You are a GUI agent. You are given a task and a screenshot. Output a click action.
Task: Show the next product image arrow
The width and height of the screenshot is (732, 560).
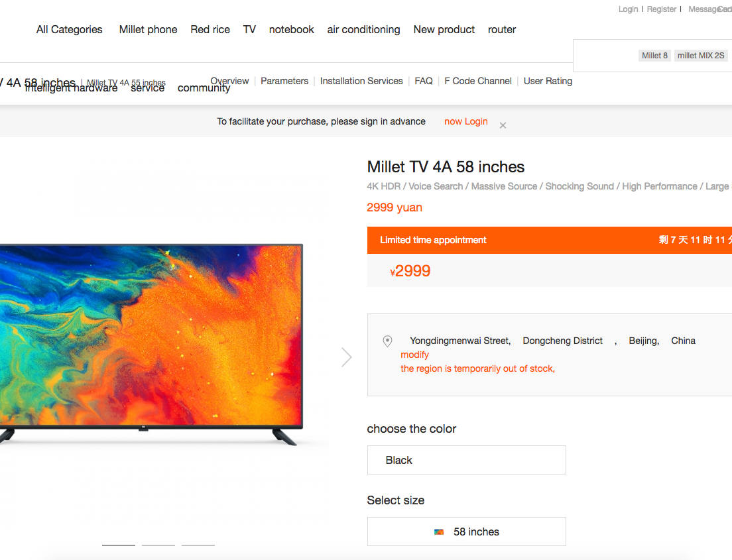346,357
